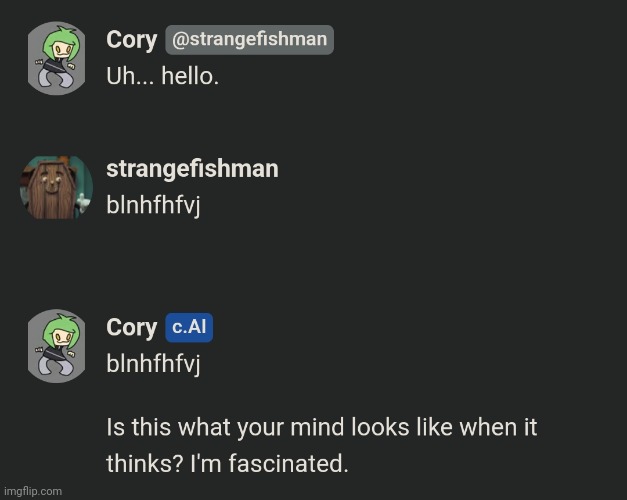Select Cory's "blnhfhfvj" reply text

[153, 364]
